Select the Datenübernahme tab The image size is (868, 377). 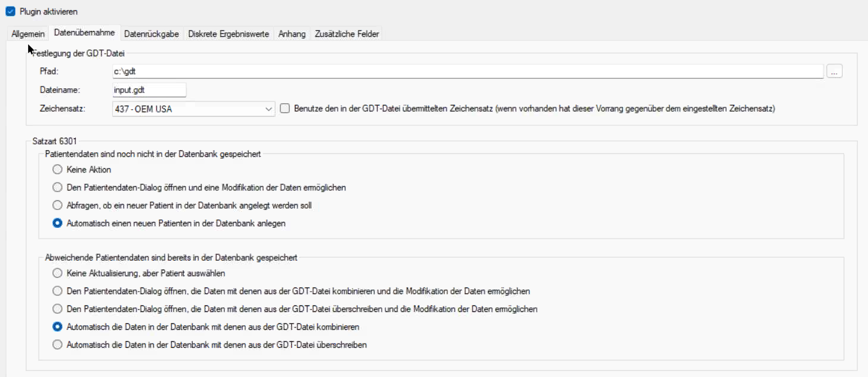click(84, 33)
